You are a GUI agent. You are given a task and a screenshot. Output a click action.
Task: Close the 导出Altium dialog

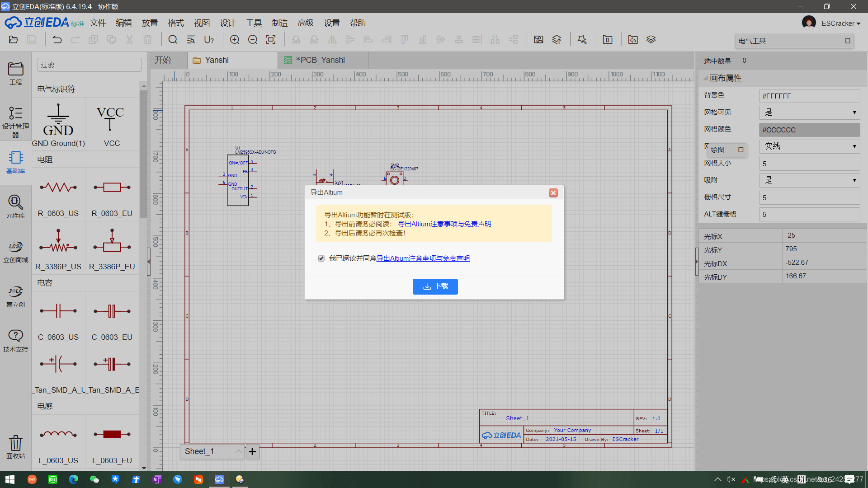553,193
